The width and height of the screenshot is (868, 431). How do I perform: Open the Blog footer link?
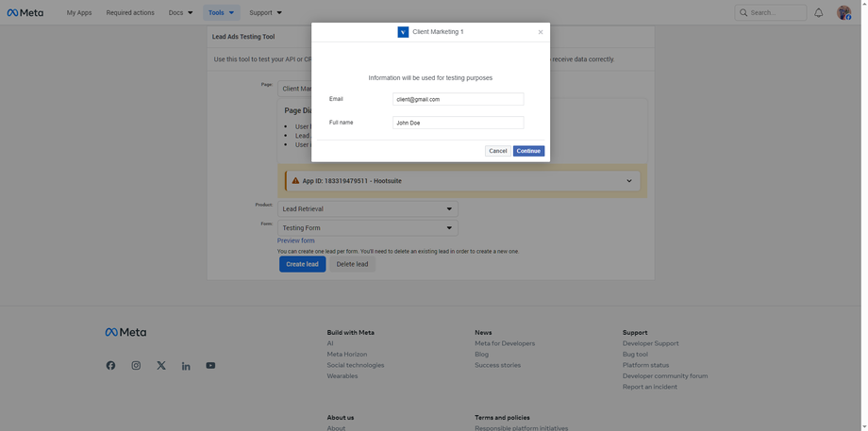coord(481,354)
